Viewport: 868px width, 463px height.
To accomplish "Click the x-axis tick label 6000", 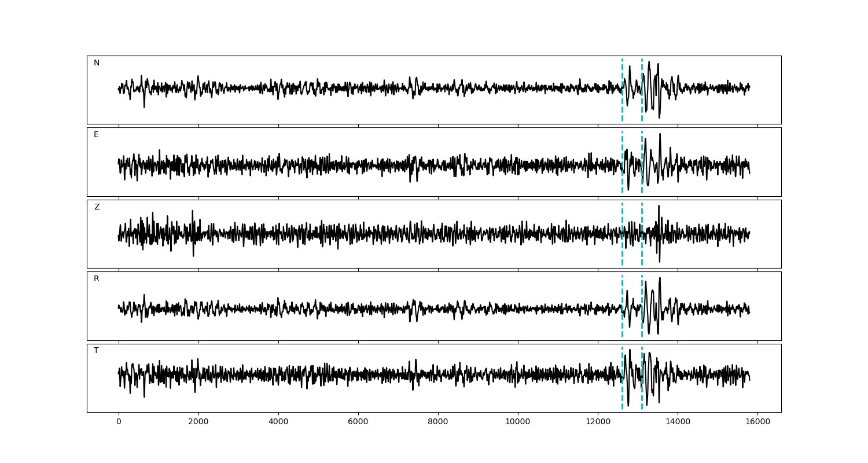I will pos(358,422).
